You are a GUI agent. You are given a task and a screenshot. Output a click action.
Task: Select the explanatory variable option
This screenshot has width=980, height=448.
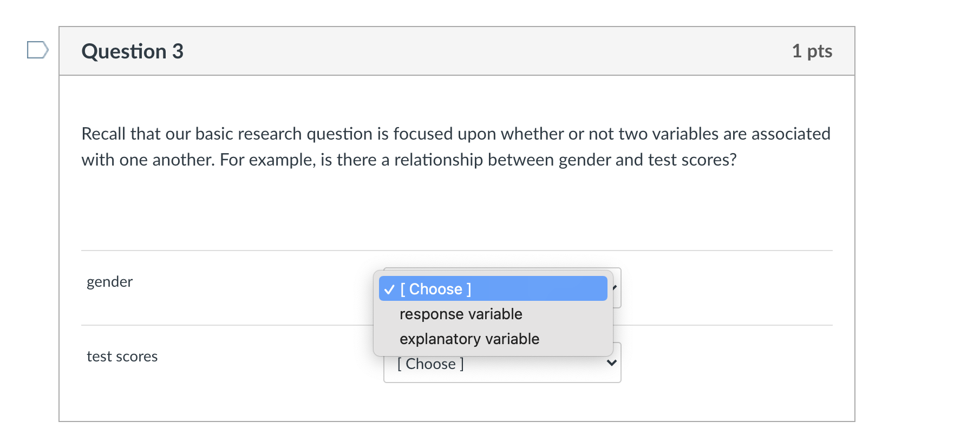point(470,339)
